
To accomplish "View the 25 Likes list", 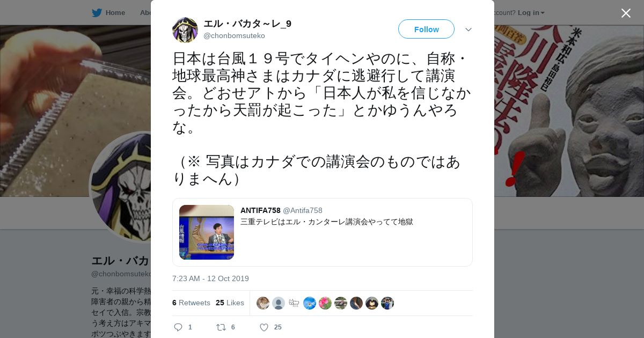I will 230,303.
